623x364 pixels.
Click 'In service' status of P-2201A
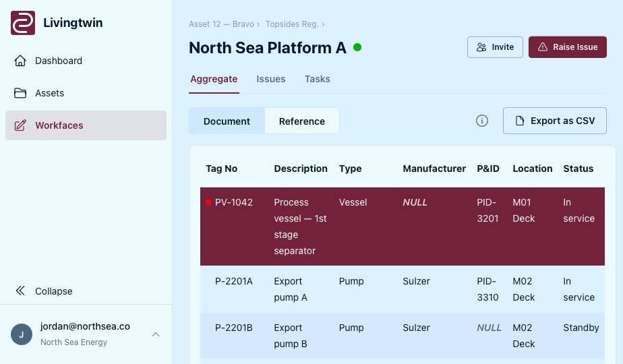(x=579, y=289)
